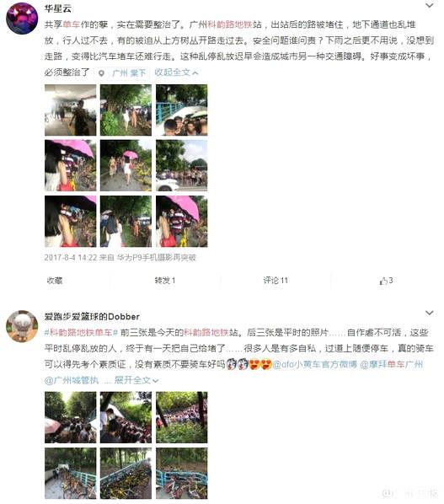
Task: Open the first photo in 华星云's post
Action: point(71,110)
